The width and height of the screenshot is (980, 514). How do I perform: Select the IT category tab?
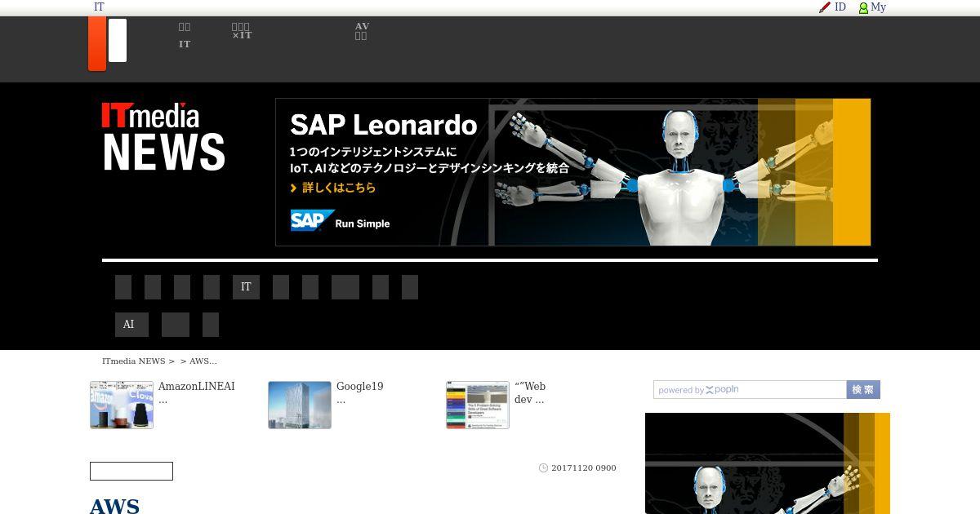point(246,287)
